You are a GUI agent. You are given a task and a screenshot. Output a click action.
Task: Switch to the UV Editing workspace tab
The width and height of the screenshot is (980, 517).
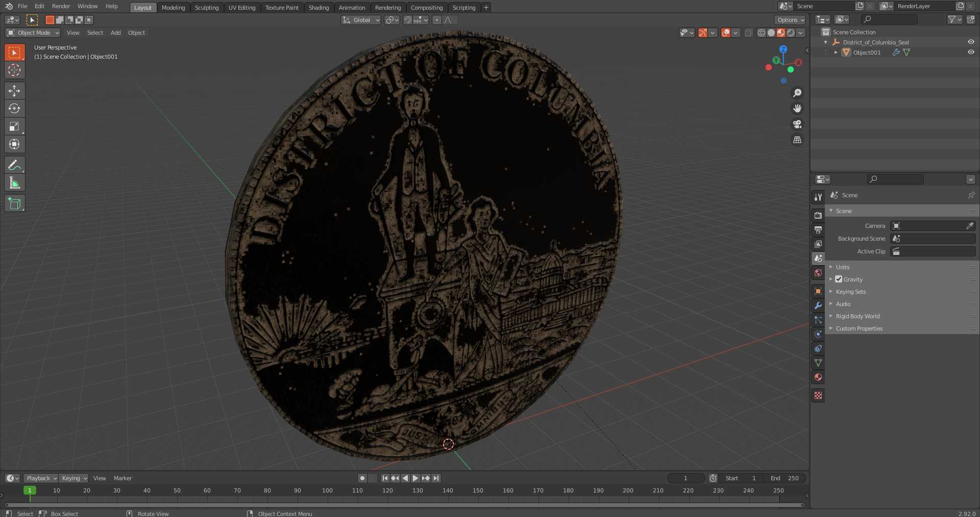coord(242,8)
